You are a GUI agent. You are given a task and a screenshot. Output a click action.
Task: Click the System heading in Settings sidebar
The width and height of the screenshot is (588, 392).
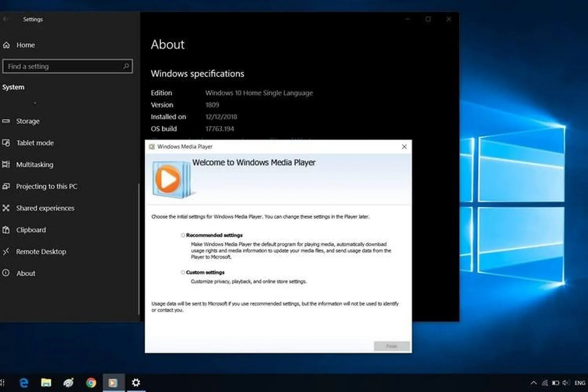point(13,87)
